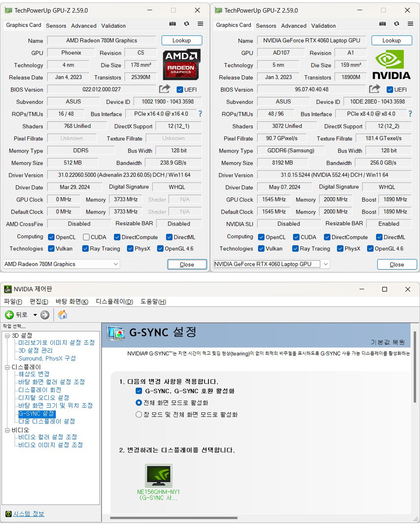Select 창 모드 및 전체 화면 모드로 활성화
This screenshot has width=420, height=525.
pos(139,415)
